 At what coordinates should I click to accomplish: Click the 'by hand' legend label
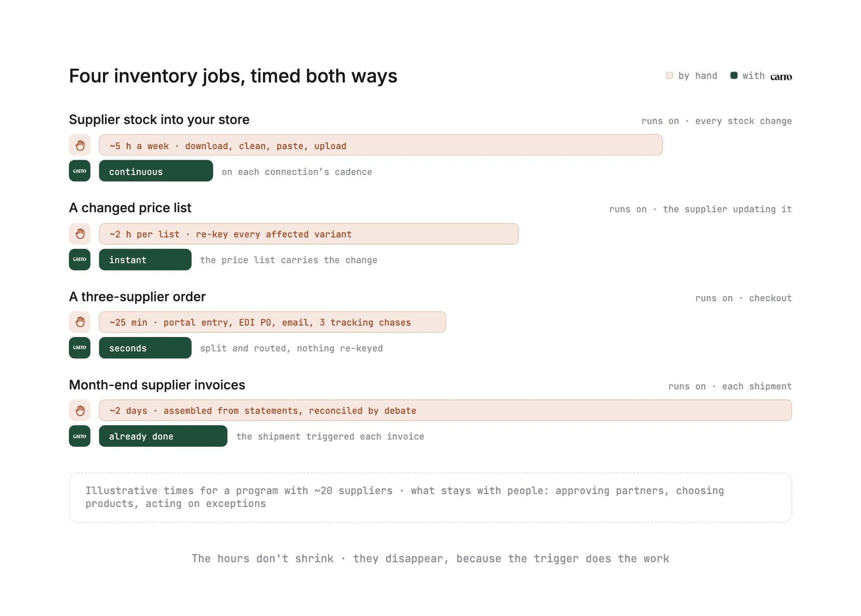click(x=697, y=76)
